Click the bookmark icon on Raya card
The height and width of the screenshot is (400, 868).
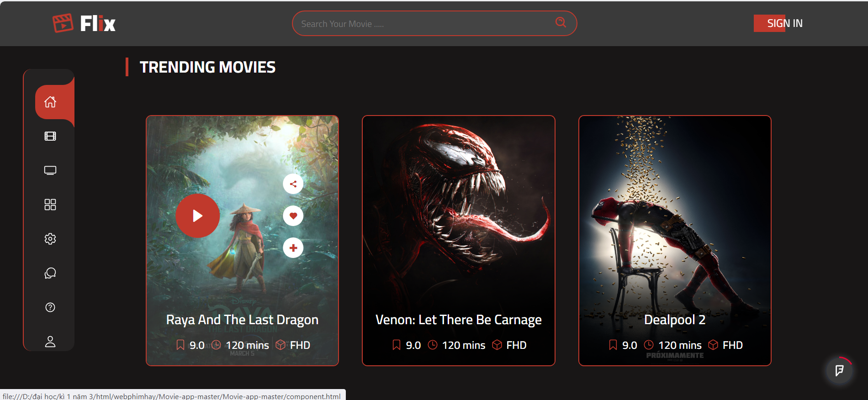180,345
